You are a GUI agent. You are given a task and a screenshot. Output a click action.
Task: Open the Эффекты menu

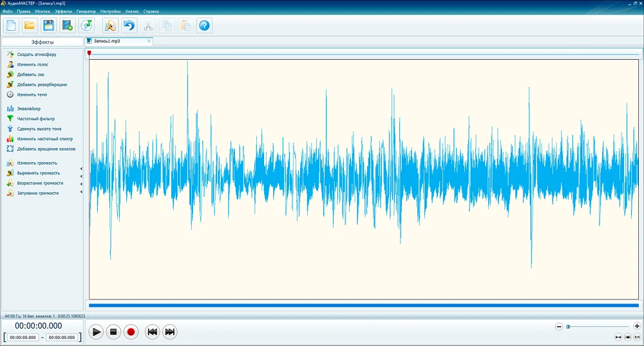[63, 12]
